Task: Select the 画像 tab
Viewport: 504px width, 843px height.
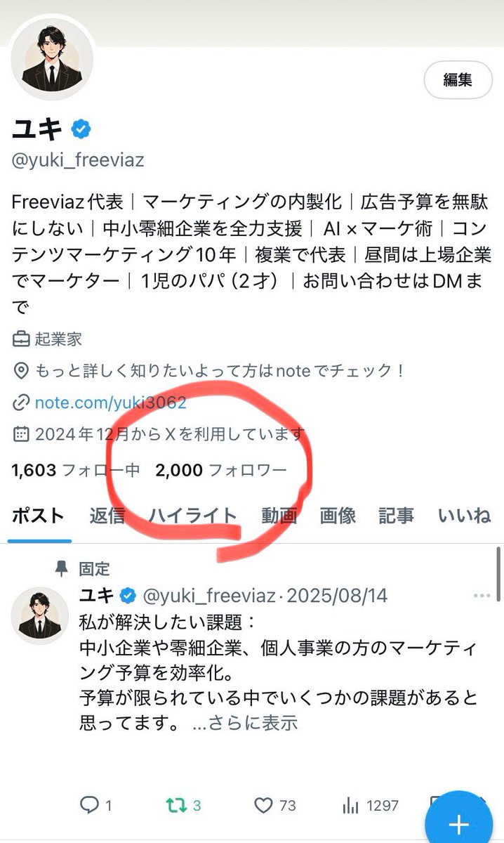Action: 338,516
